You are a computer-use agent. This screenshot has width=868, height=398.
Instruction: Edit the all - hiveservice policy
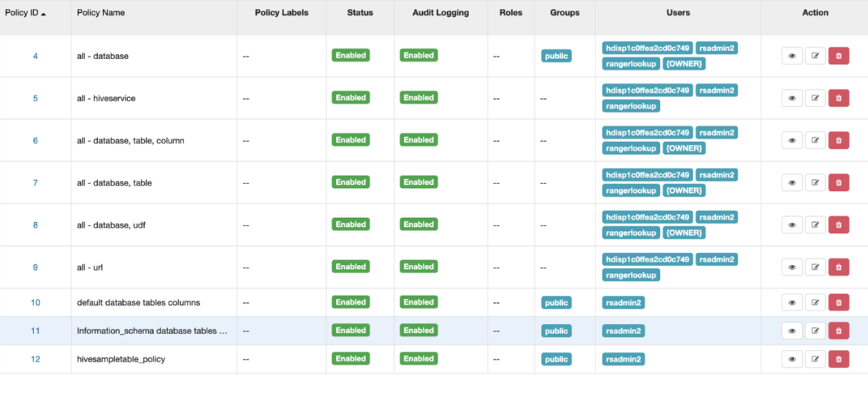click(815, 98)
